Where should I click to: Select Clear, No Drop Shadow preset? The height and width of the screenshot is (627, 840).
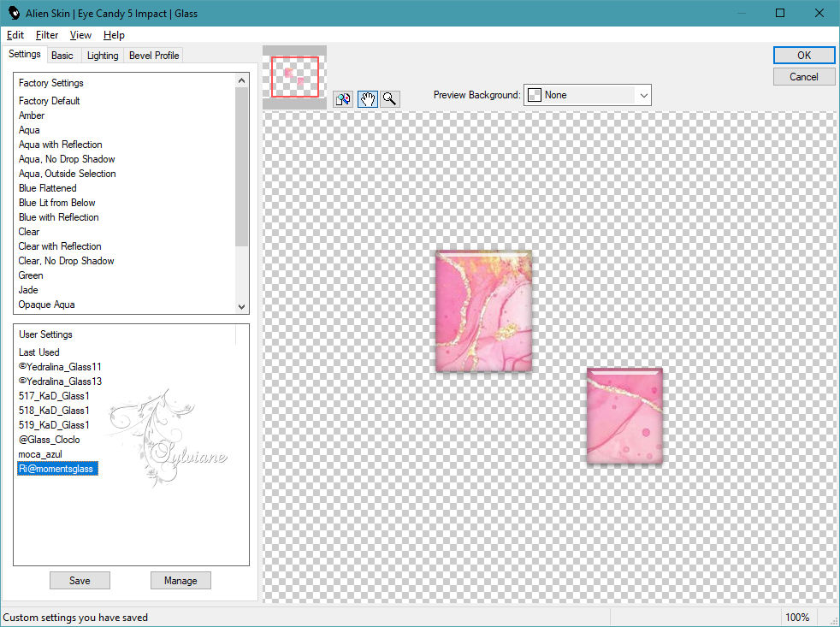click(x=66, y=260)
